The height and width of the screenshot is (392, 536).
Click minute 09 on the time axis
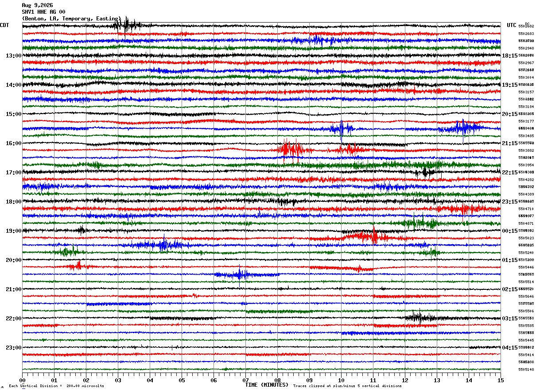click(x=309, y=380)
